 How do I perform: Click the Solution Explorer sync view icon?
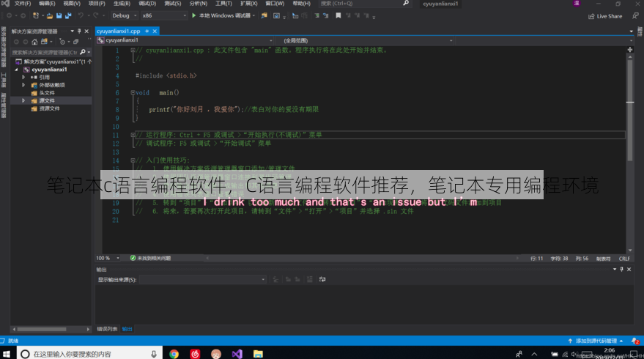pos(44,42)
